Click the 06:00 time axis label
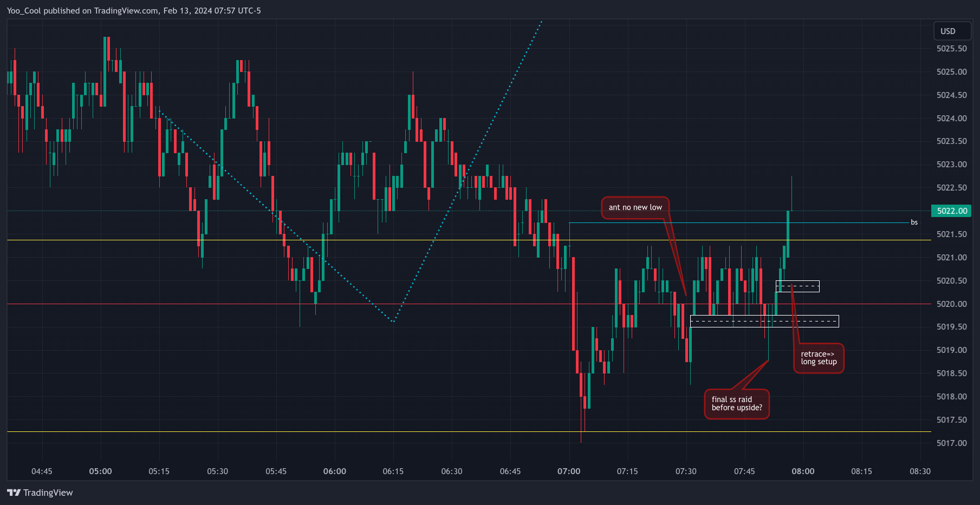This screenshot has height=505, width=980. pos(335,471)
